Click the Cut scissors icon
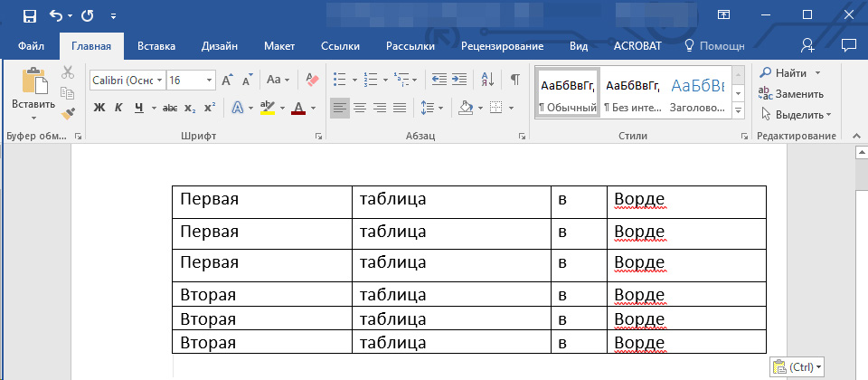This screenshot has height=380, width=868. pyautogui.click(x=68, y=73)
